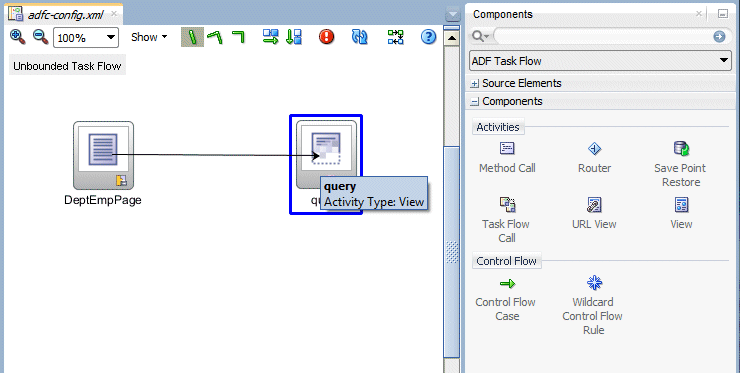Select the Wildcard Control Flow Rule component
Viewport: 740px width, 373px height.
(593, 305)
